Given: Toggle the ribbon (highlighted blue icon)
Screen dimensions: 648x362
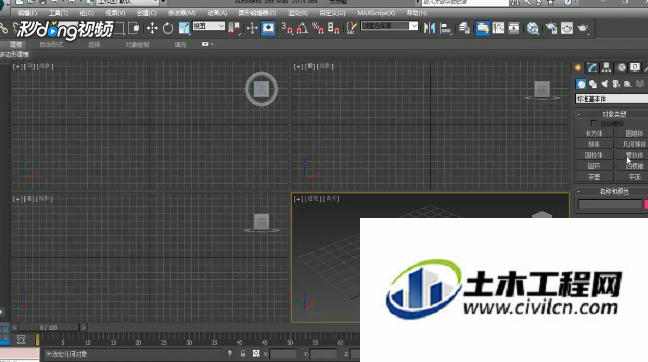Looking at the screenshot, I should (x=482, y=28).
